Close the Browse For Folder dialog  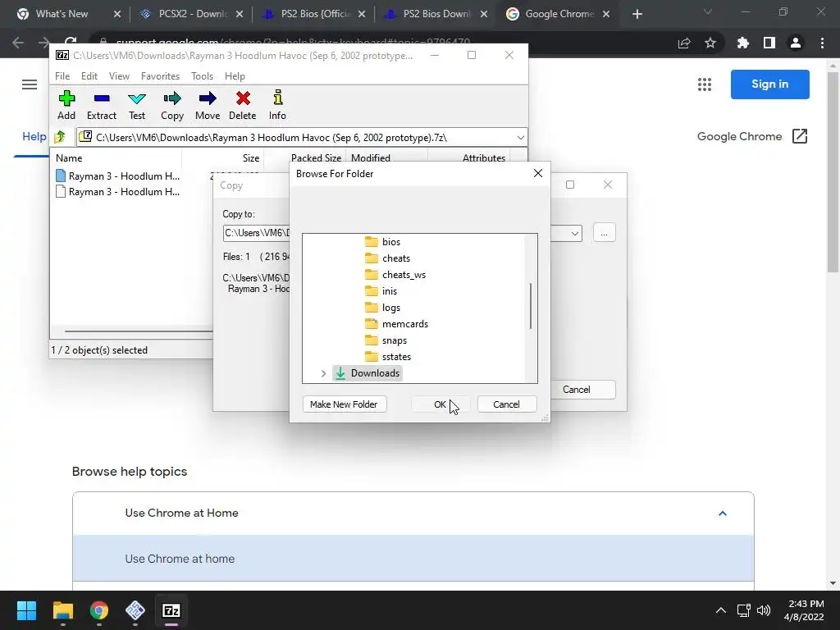538,173
